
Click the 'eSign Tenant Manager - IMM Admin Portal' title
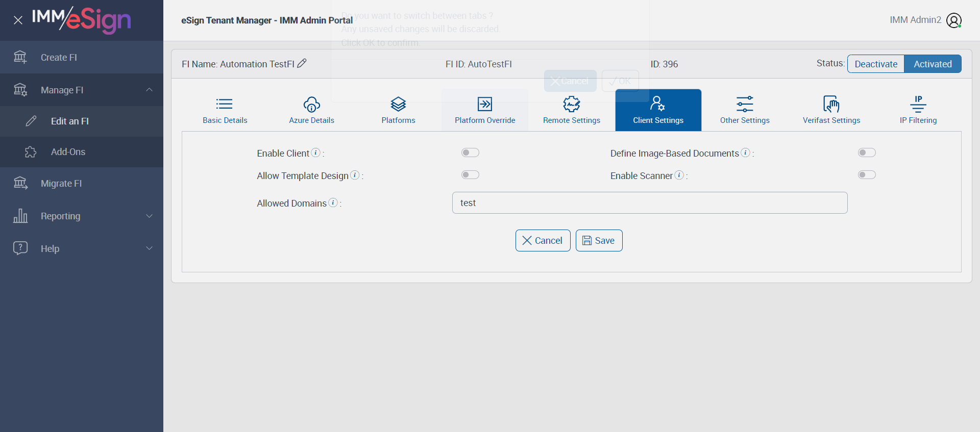[x=267, y=20]
